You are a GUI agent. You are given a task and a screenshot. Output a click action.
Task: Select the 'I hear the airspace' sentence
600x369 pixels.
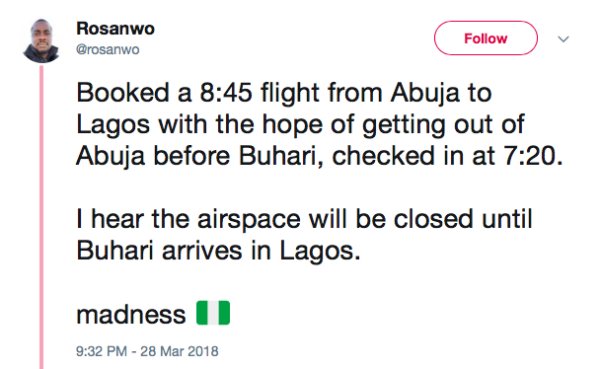click(304, 235)
